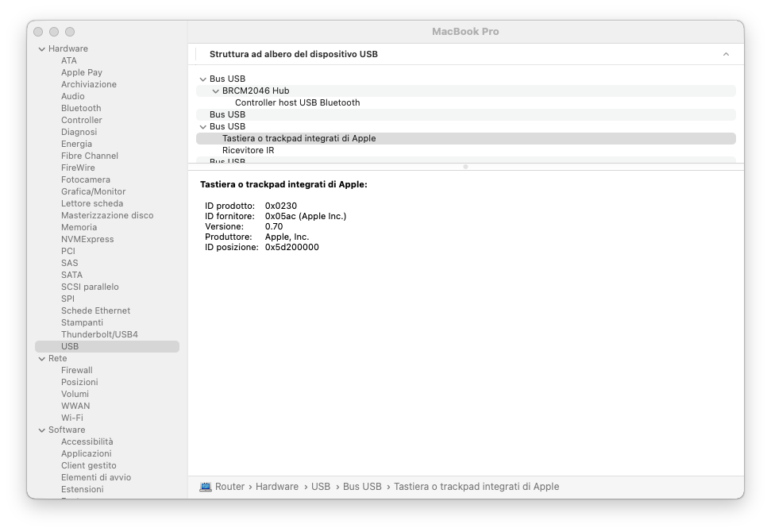The image size is (771, 532).
Task: Select WWAN in the sidebar
Action: point(75,406)
